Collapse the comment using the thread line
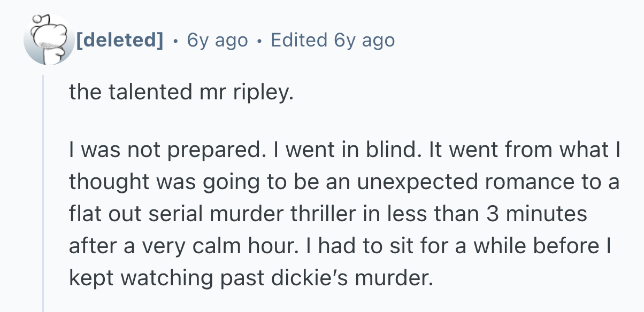The image size is (644, 312). pos(43,192)
